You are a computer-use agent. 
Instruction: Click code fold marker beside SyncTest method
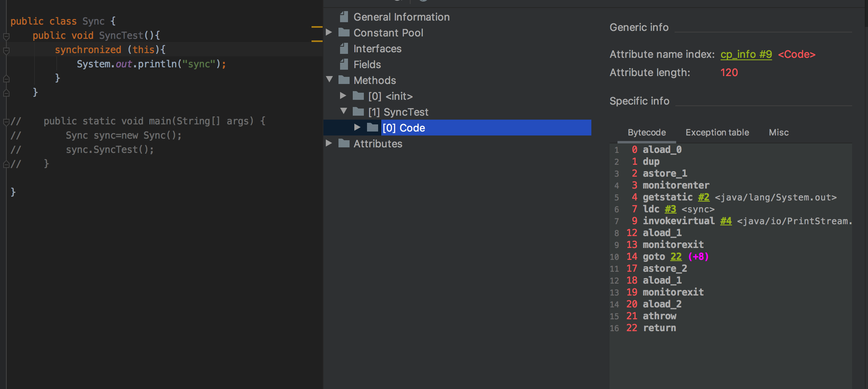tap(6, 36)
